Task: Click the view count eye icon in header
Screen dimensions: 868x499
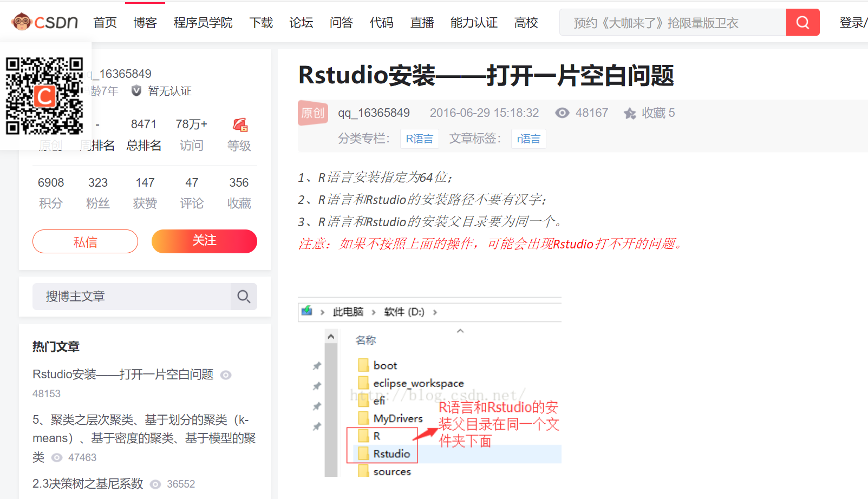Action: 562,113
